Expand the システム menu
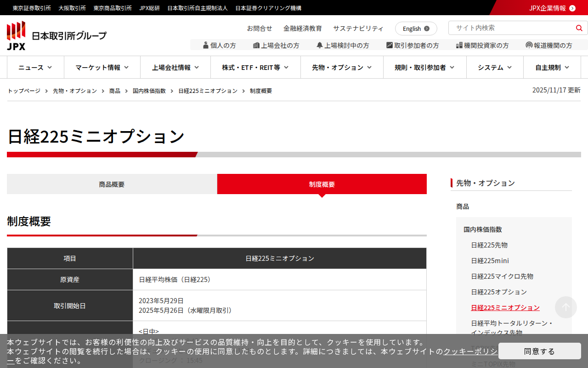Viewport: 588px width, 368px height. pyautogui.click(x=495, y=67)
